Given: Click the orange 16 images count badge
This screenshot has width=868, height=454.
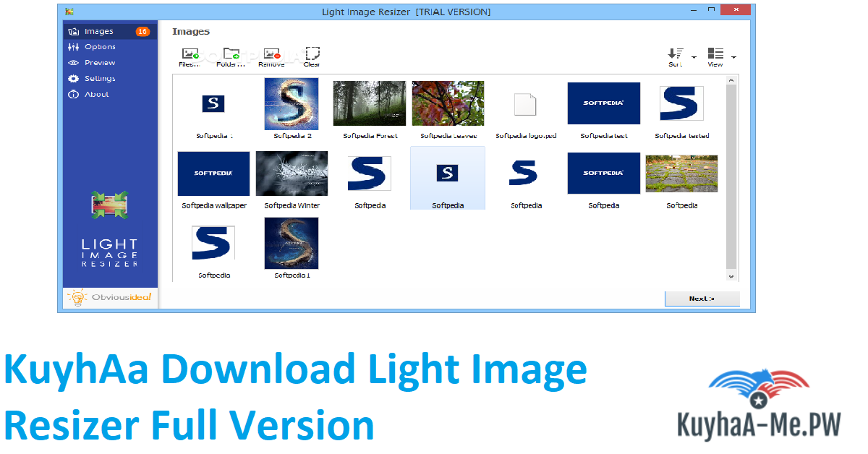Looking at the screenshot, I should pos(142,31).
